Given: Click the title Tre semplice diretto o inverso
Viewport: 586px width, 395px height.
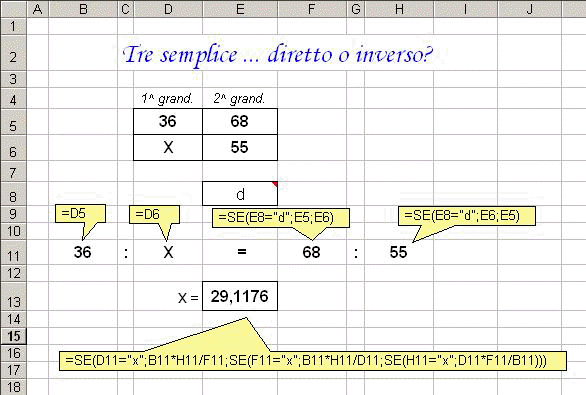Looking at the screenshot, I should (277, 55).
